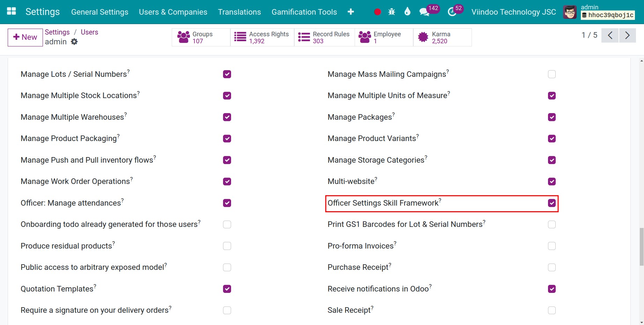
Task: Open Karma 2,520 stat button
Action: click(443, 37)
